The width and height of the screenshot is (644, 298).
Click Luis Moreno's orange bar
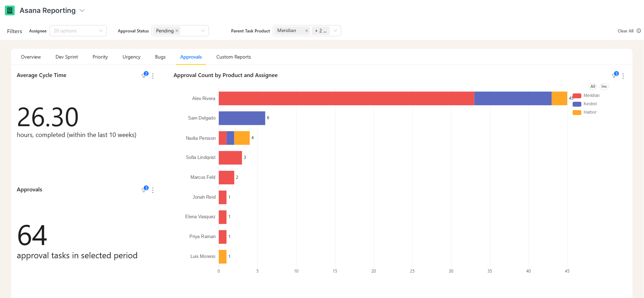(x=223, y=257)
